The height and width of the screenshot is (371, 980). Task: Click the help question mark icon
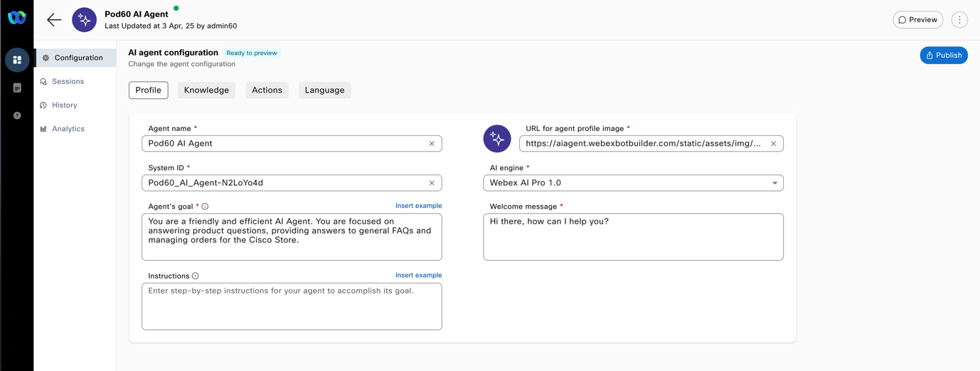(17, 115)
